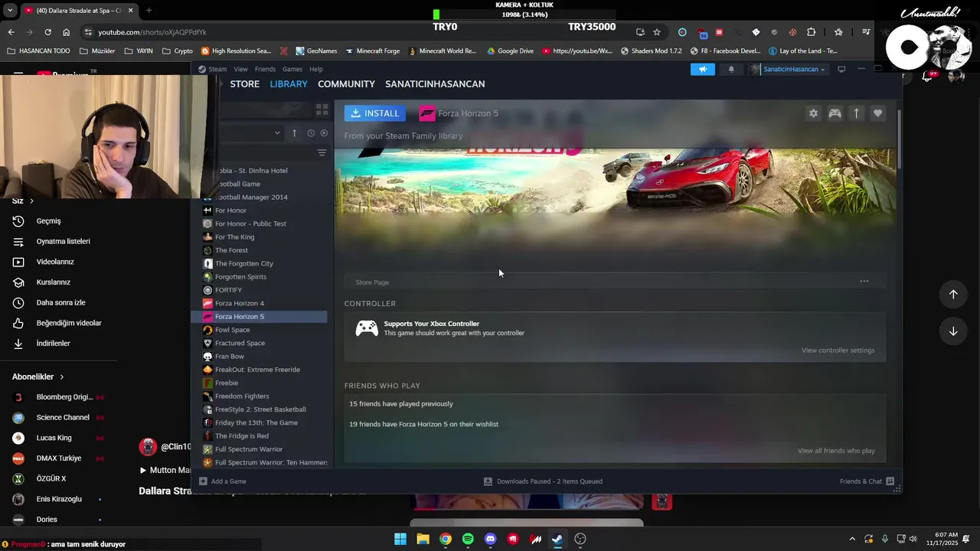Viewport: 980px width, 551px height.
Task: Open Downloads Paused status
Action: (543, 481)
